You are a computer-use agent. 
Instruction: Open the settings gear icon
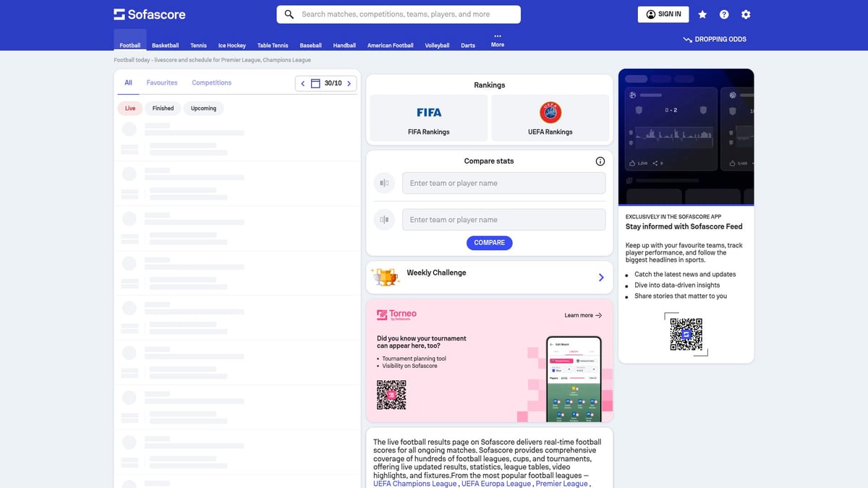point(746,14)
